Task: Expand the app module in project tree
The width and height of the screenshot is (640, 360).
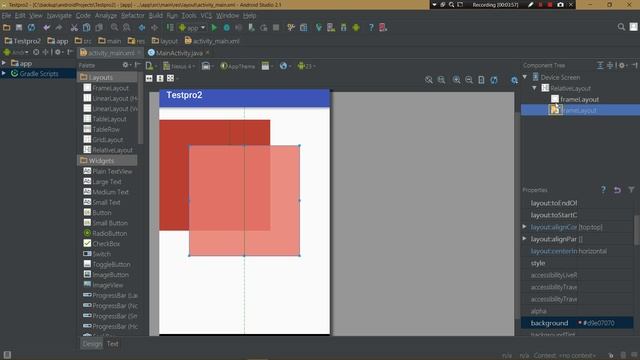Action: tap(4, 63)
